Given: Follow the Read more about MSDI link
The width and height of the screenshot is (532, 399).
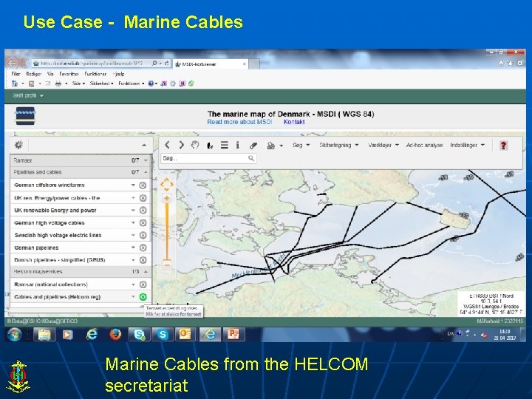Looking at the screenshot, I should point(239,122).
